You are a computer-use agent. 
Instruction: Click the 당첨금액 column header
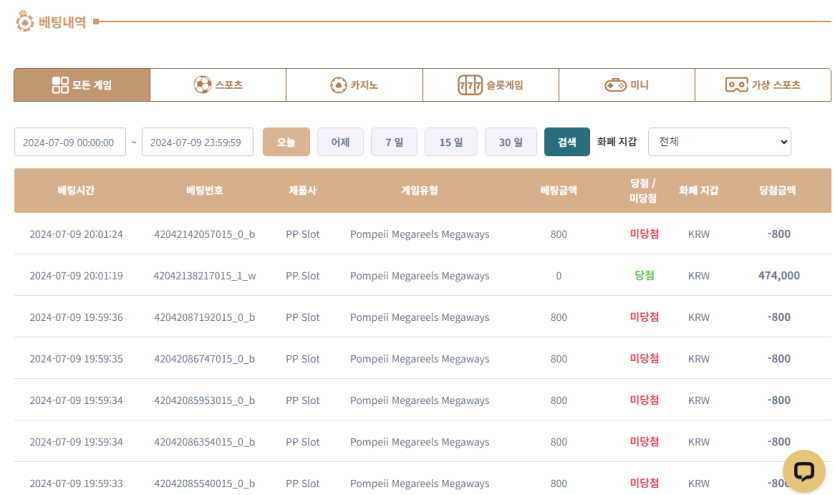(777, 191)
